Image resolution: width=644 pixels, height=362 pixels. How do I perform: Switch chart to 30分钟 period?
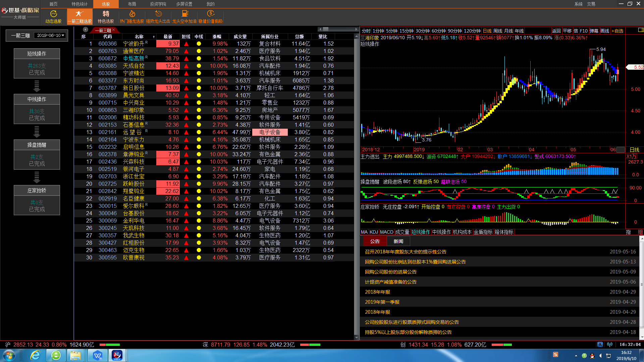click(x=422, y=31)
